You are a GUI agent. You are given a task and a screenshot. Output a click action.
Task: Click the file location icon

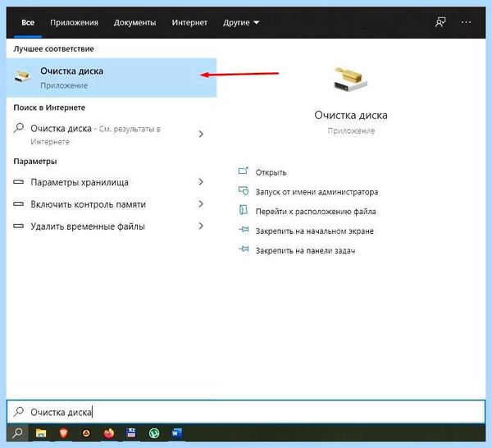coord(244,210)
